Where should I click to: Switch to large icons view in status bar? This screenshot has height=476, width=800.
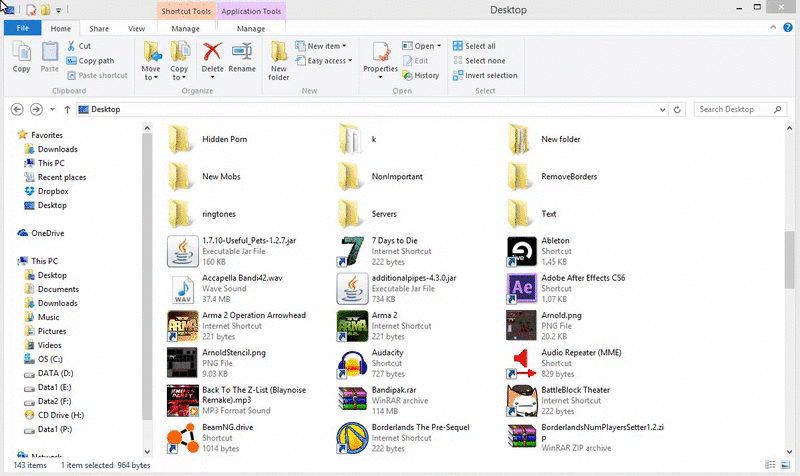click(785, 465)
